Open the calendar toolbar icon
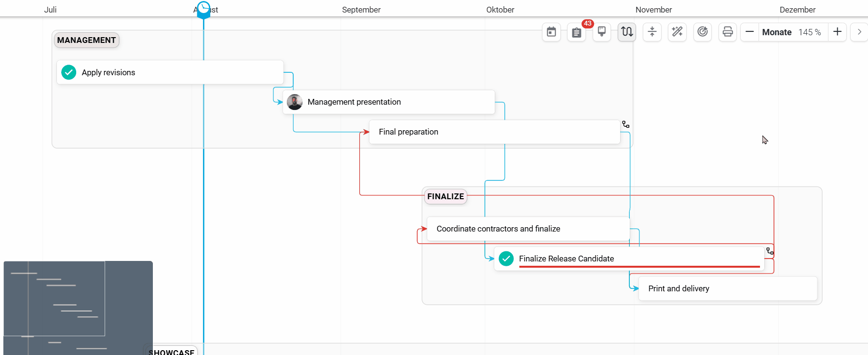868x355 pixels. [x=551, y=32]
